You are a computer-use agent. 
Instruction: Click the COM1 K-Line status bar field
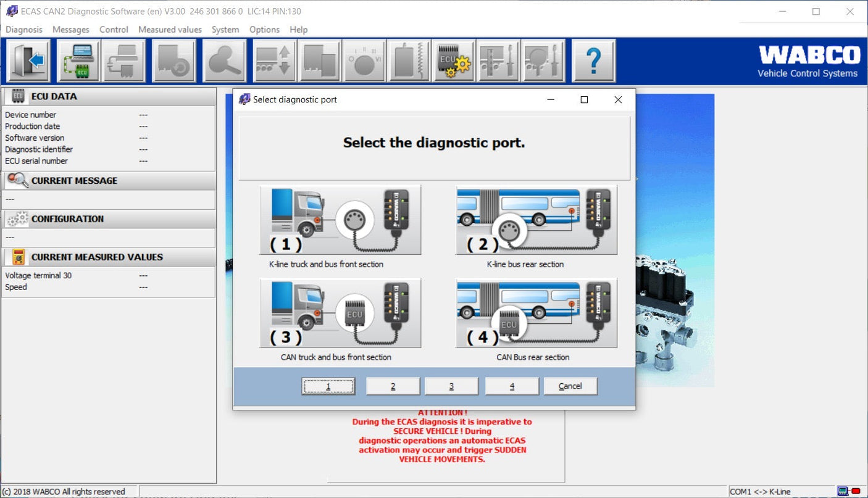point(761,491)
